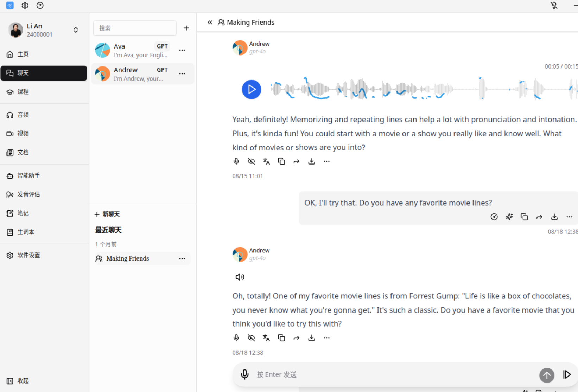
Task: Open more options for Andrew agent
Action: coord(182,74)
